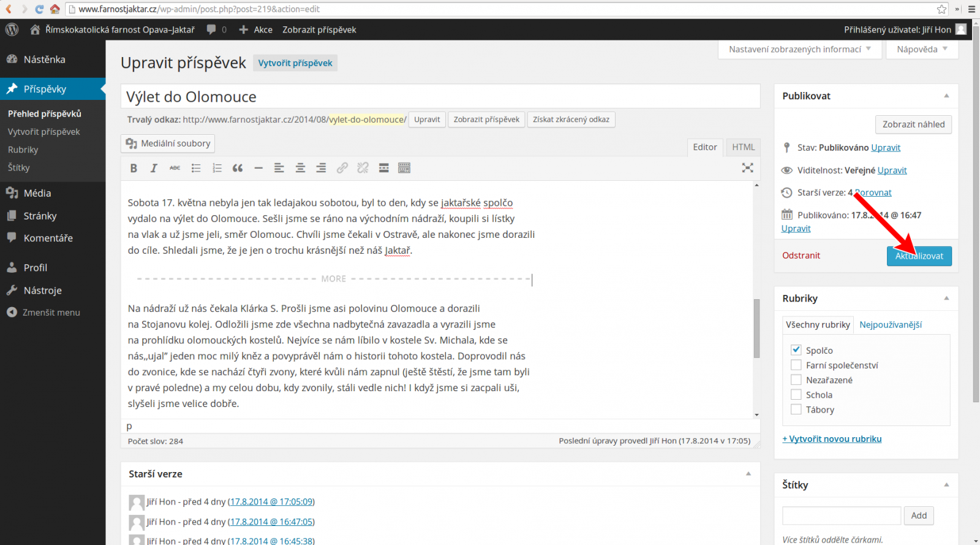Screen dimensions: 980x545
Task: Open the Porovnat revisions link
Action: click(x=873, y=192)
